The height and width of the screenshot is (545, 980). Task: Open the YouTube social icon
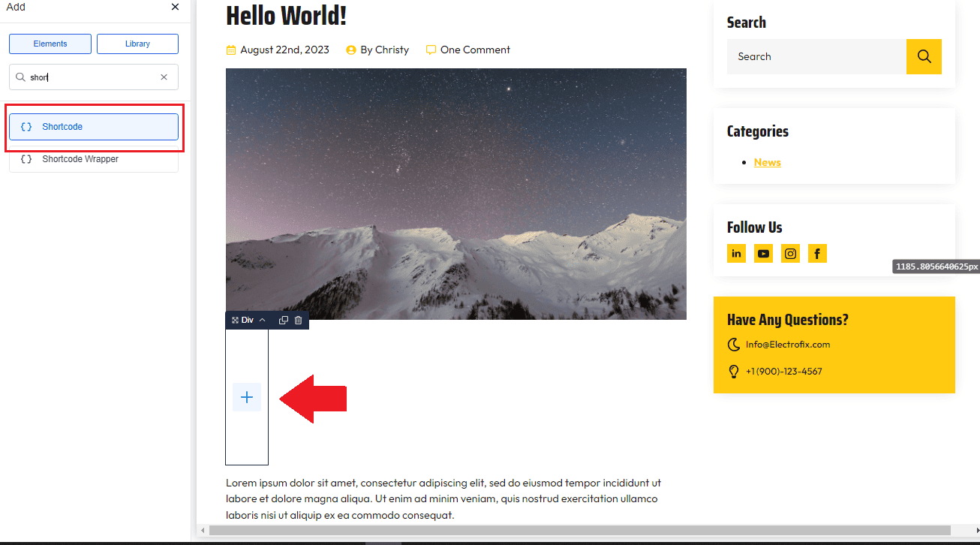click(763, 254)
